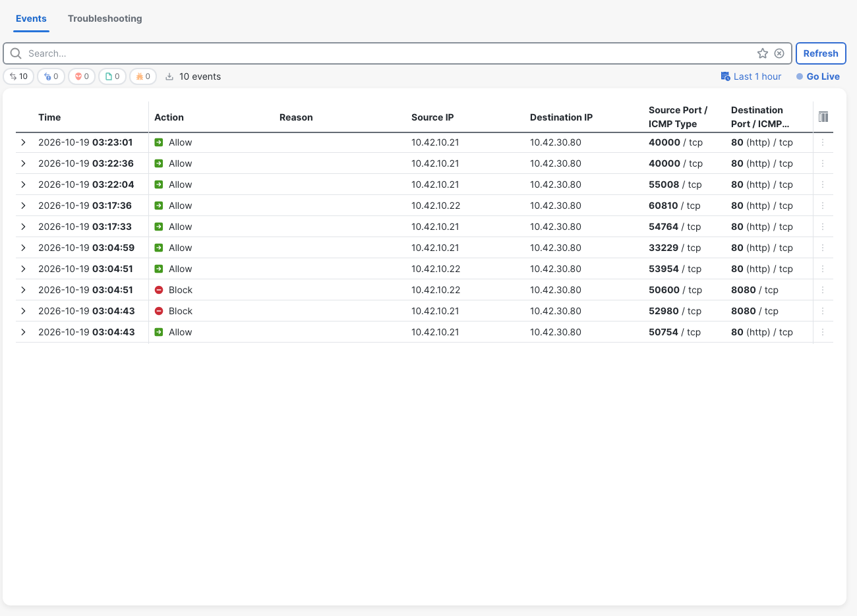Clear search with the circled X icon
This screenshot has width=857, height=616.
click(779, 53)
